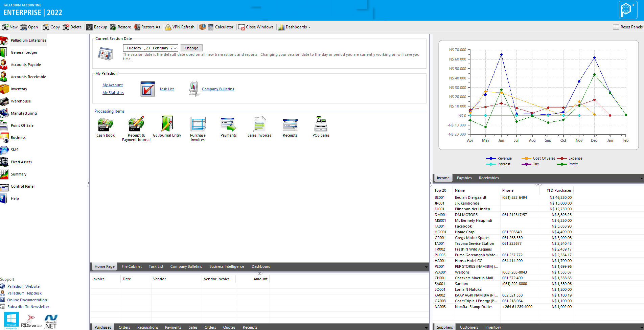Screen dimensions: 644x330
Task: Click the Change session date button
Action: click(191, 48)
